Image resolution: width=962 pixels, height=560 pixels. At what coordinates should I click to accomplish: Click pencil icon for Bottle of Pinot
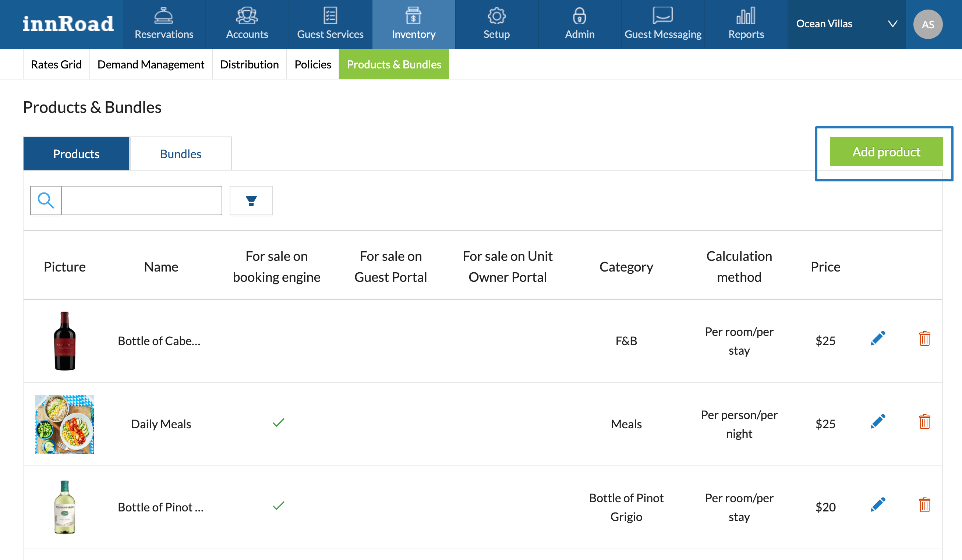(878, 505)
